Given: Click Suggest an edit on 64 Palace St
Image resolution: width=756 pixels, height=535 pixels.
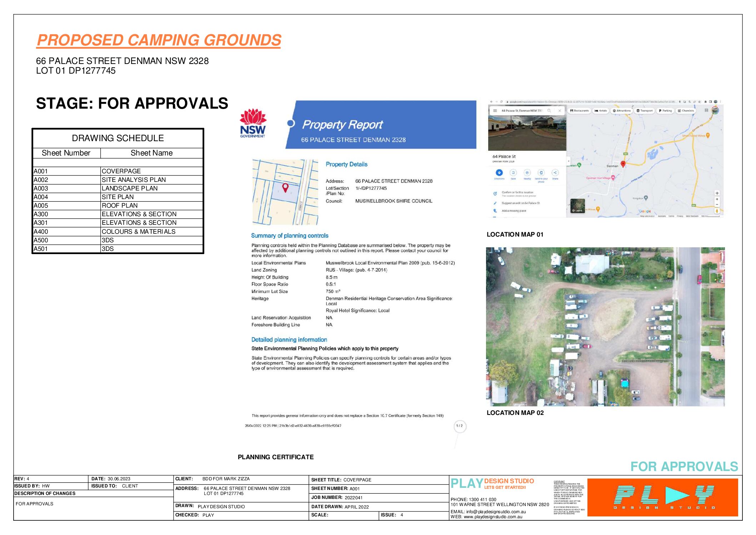Looking at the screenshot, I should 521,203.
